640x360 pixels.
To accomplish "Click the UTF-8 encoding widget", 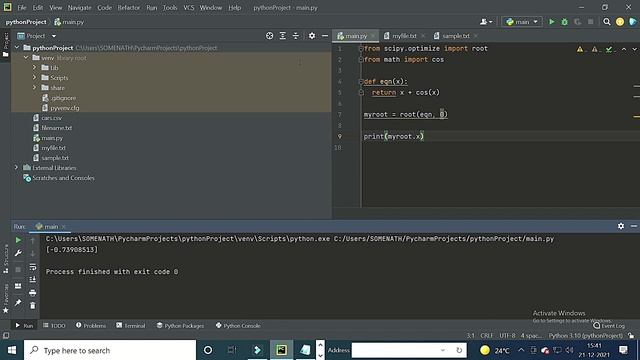I will click(x=507, y=336).
